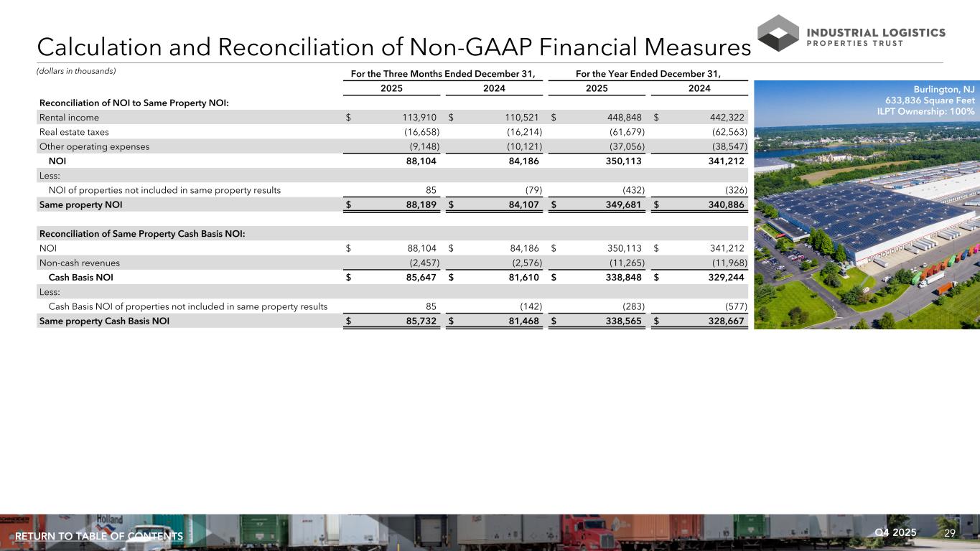Select the 'Same property Cash Basis NOI' label
This screenshot has height=551, width=980.
coord(104,321)
